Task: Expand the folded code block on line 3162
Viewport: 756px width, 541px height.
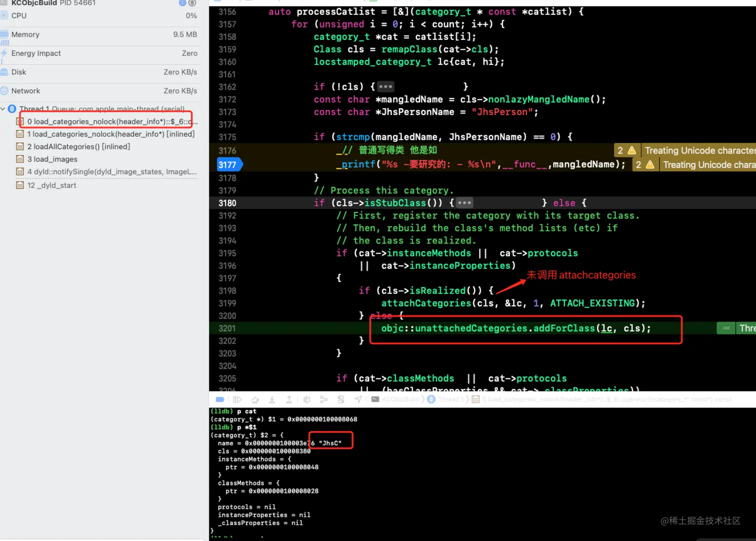Action: (385, 86)
